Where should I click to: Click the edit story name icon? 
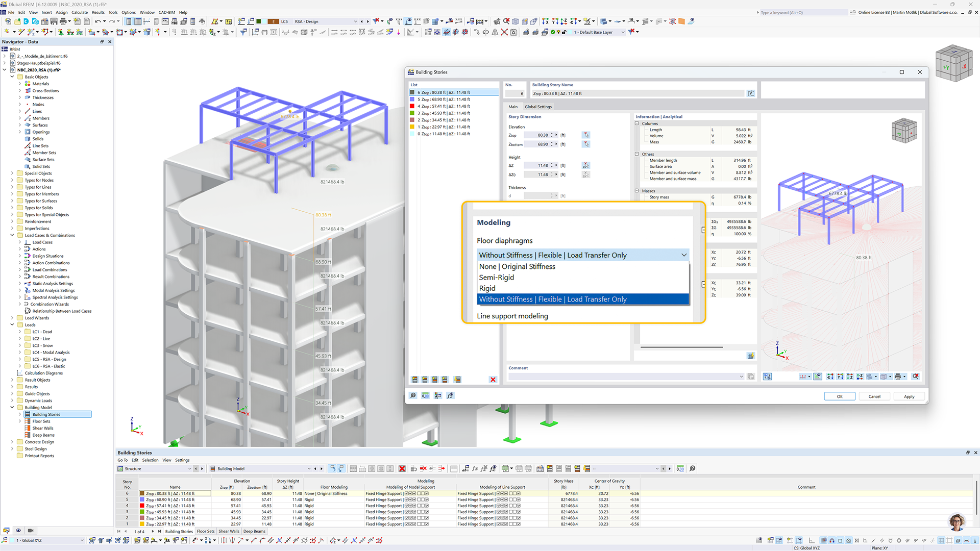751,93
